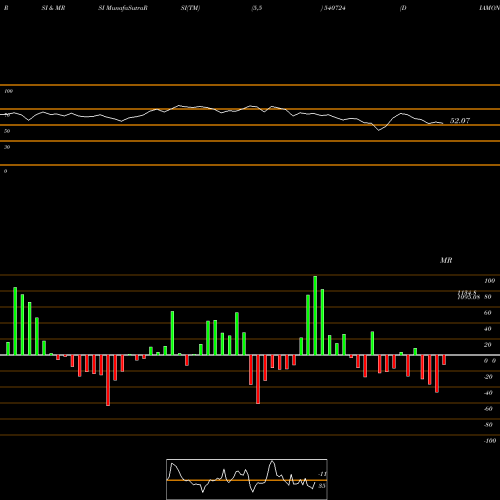
Task: Click the -80 label on MR axis
Action: pos(488,425)
